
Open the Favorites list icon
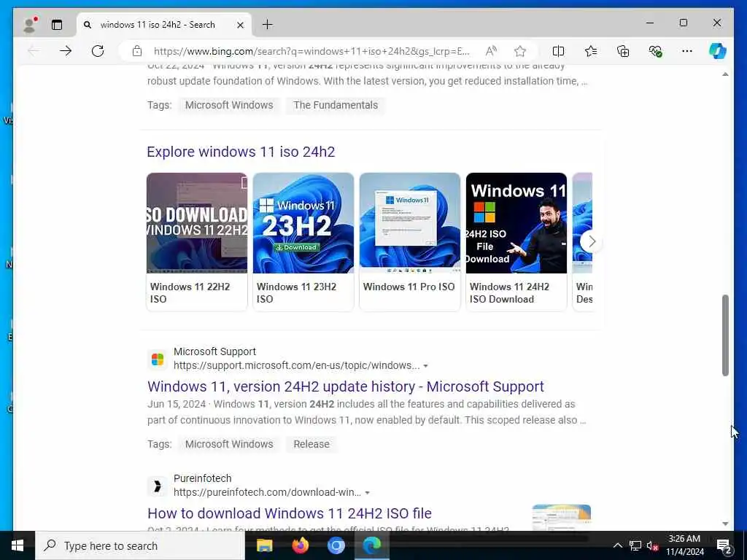point(591,51)
